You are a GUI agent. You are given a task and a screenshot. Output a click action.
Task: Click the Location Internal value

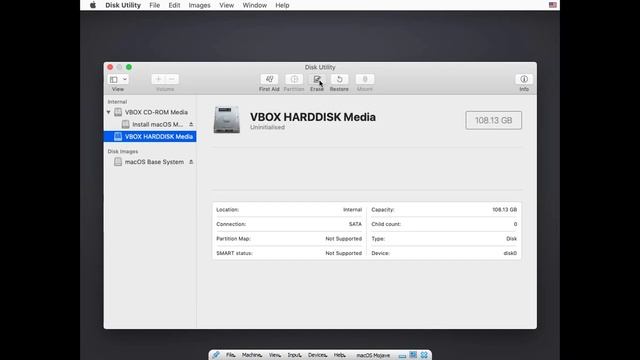click(x=352, y=209)
